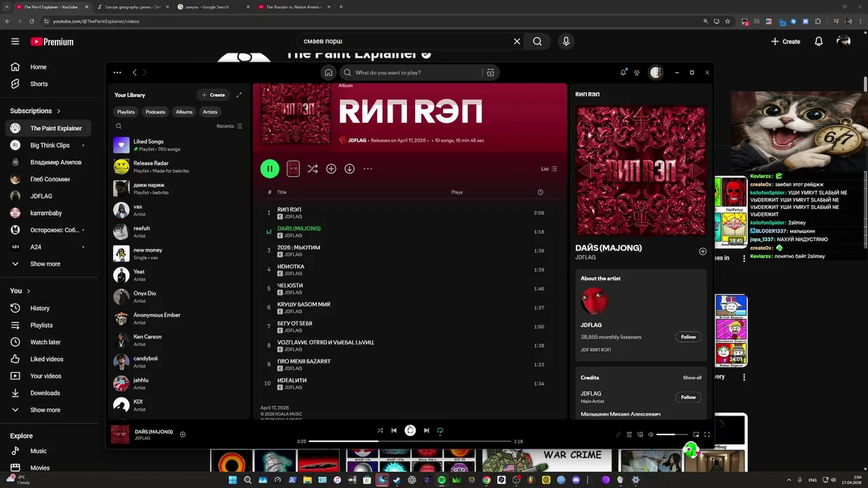The width and height of the screenshot is (868, 488).
Task: Open mini player icon
Action: 696,434
